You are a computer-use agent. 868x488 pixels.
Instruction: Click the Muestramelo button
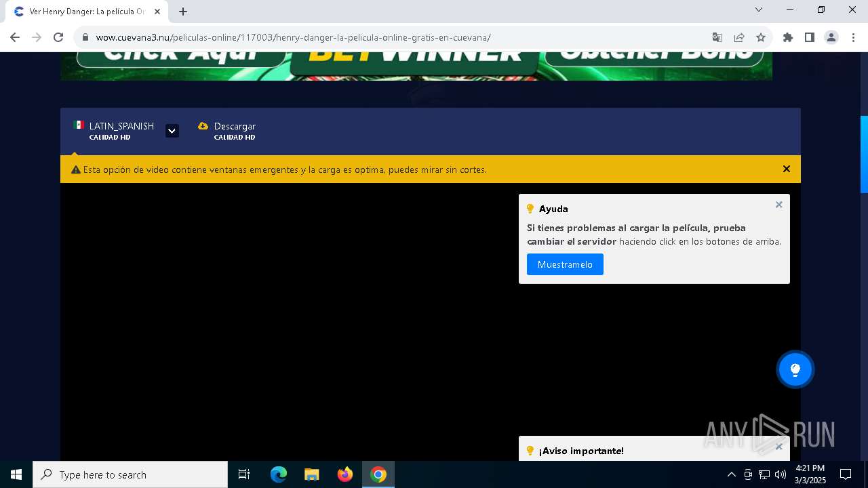coord(565,264)
